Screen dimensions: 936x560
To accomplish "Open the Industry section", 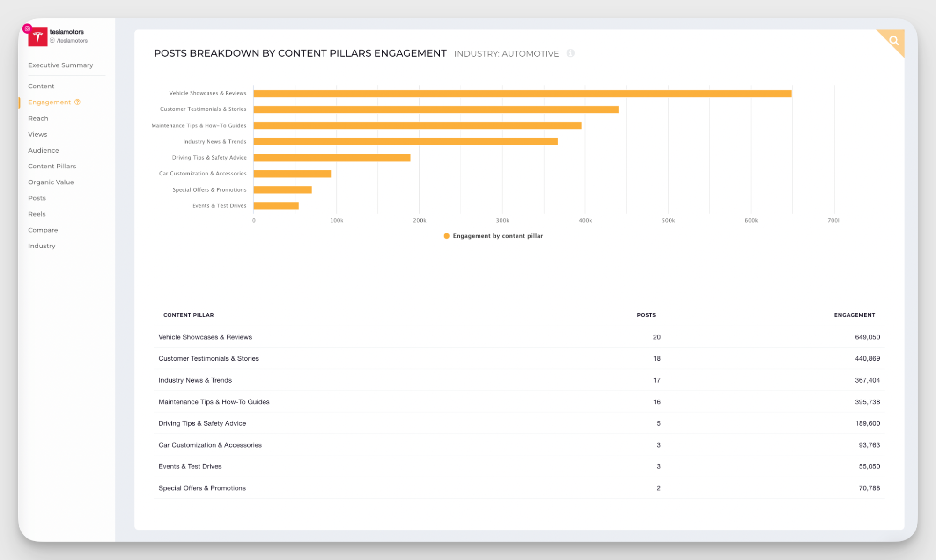I will (42, 246).
